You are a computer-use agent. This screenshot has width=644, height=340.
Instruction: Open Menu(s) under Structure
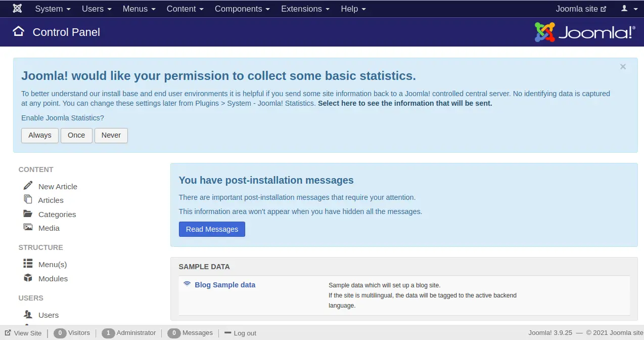tap(53, 265)
